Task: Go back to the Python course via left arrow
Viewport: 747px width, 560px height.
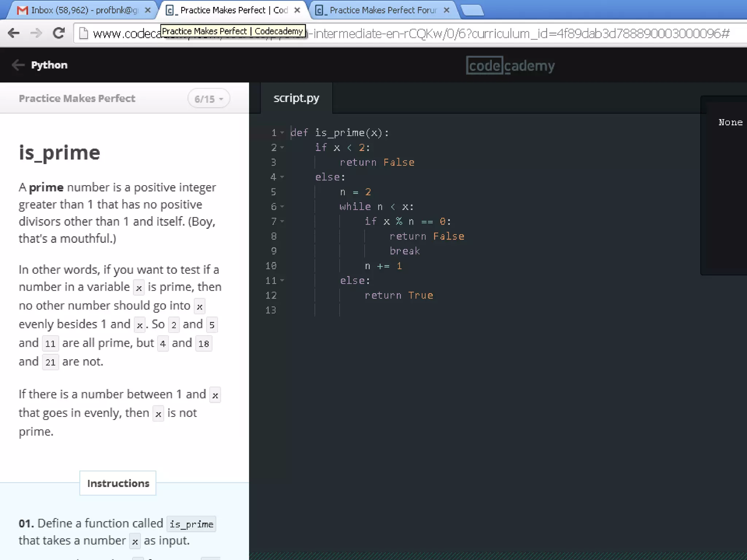Action: (18, 65)
